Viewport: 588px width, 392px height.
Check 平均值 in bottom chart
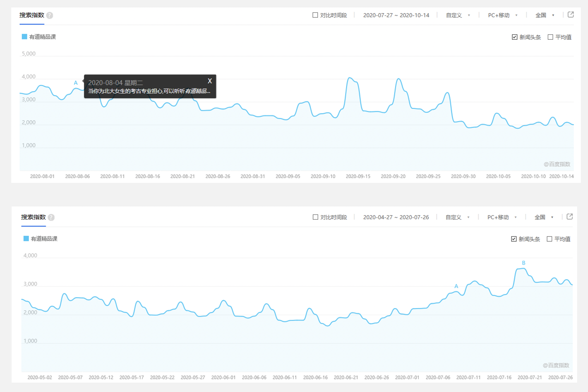[x=549, y=239]
